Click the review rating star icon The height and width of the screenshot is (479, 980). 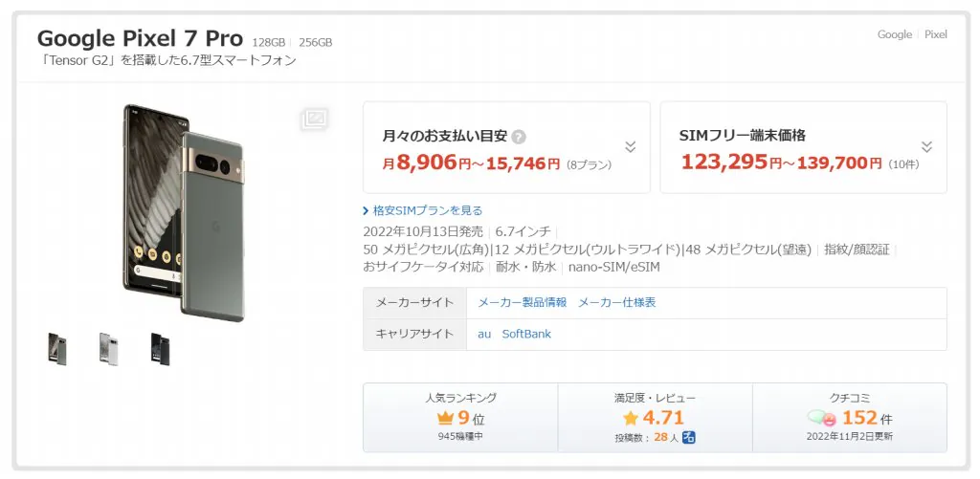(x=631, y=418)
